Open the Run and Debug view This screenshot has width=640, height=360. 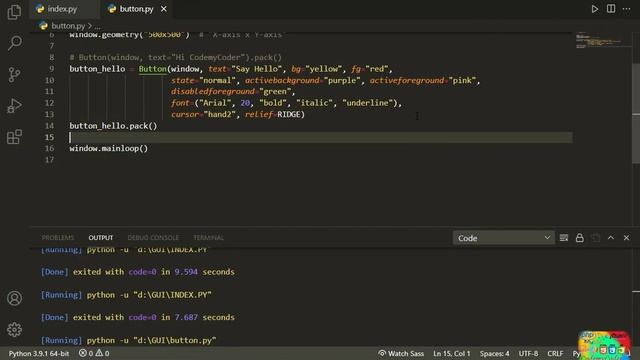(x=14, y=106)
